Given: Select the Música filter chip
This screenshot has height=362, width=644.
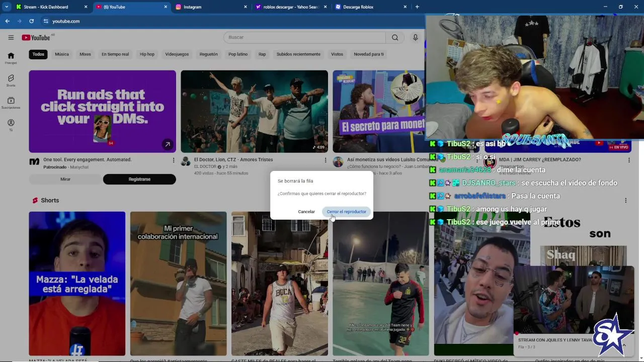Looking at the screenshot, I should (62, 54).
